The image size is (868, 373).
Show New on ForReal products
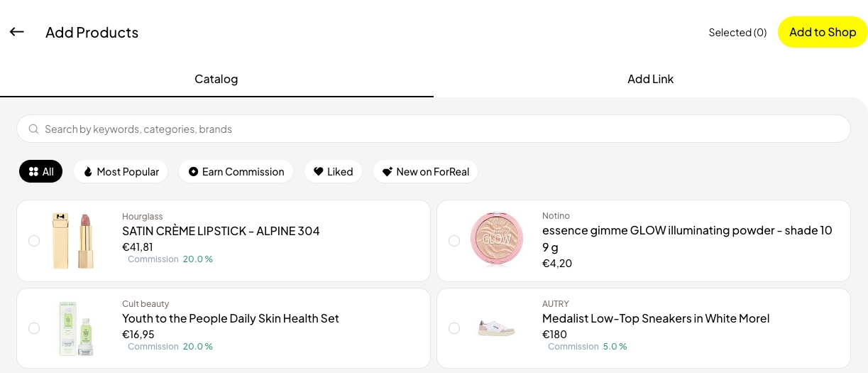coord(425,172)
